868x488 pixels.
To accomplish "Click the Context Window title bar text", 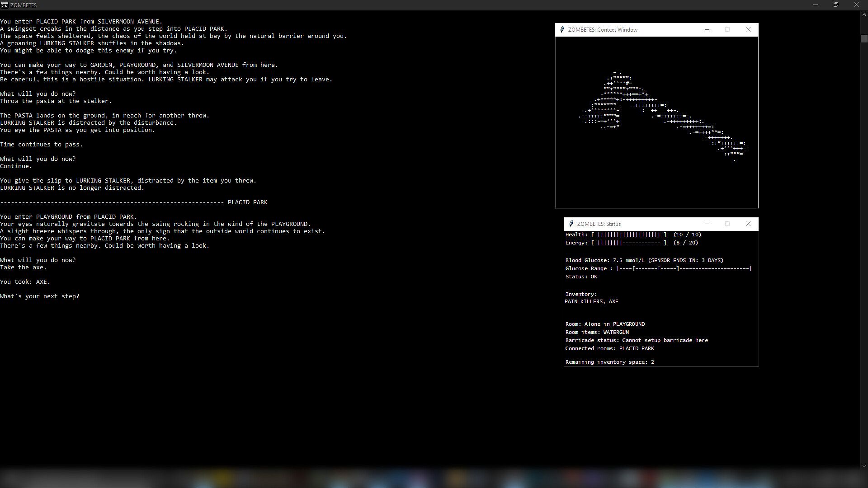I will click(x=603, y=30).
